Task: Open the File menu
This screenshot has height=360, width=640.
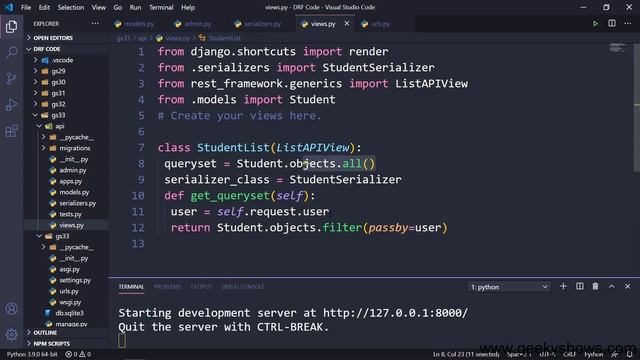Action: click(x=26, y=7)
